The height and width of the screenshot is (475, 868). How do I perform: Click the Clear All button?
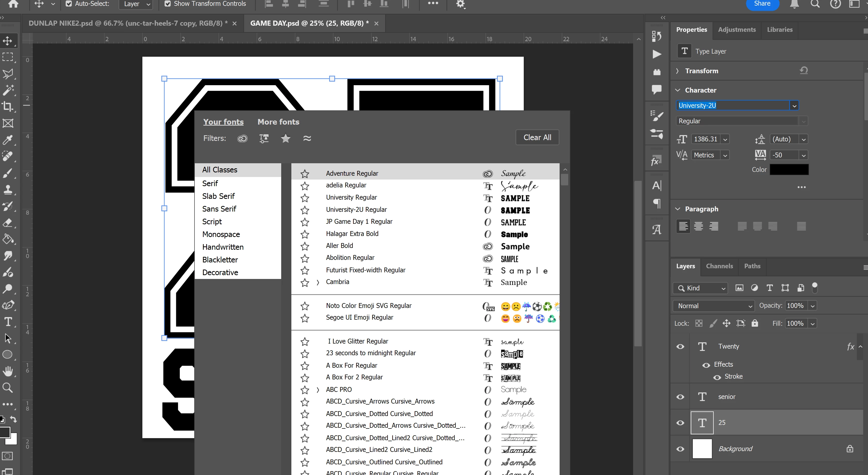[x=537, y=138]
